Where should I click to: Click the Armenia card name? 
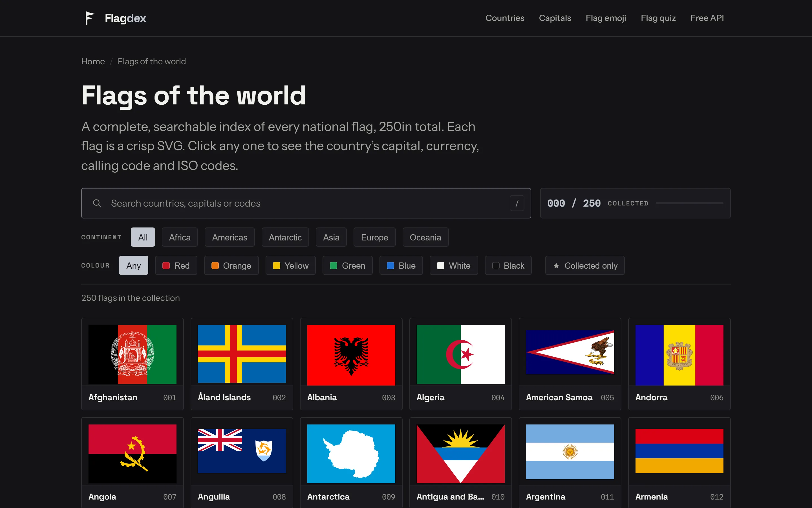click(x=651, y=497)
